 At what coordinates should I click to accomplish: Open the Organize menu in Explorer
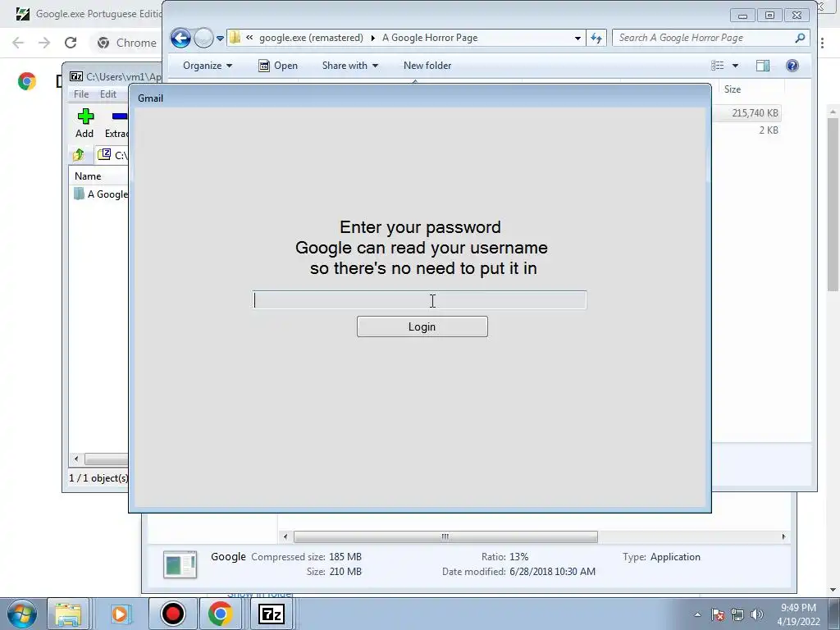coord(208,66)
